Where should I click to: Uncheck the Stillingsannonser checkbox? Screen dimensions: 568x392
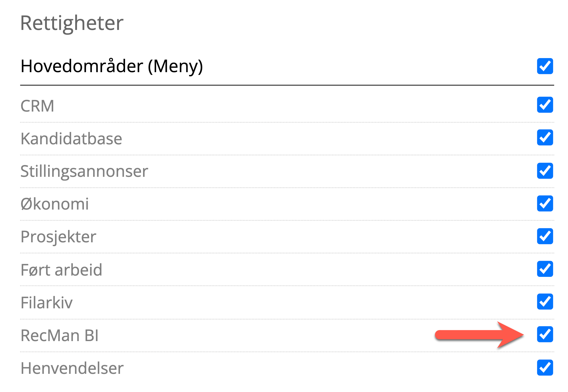click(545, 171)
